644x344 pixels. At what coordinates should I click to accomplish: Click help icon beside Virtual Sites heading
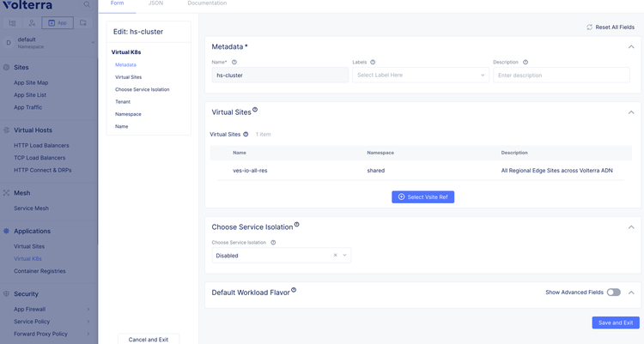pyautogui.click(x=255, y=110)
